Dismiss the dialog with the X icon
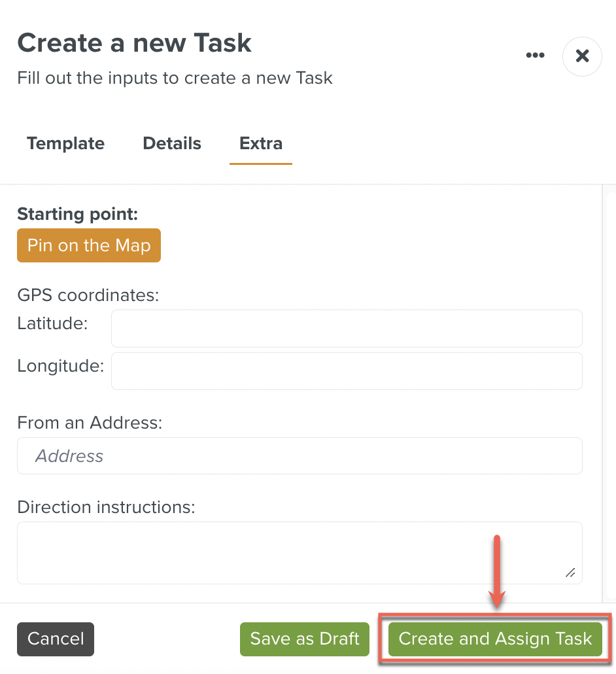Viewport: 616px width, 674px height. point(581,56)
